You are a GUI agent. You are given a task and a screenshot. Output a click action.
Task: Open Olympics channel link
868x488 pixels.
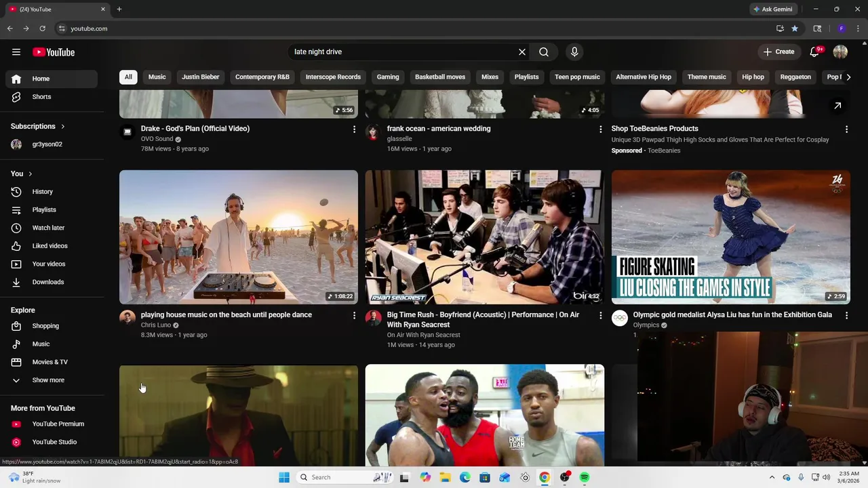tap(646, 325)
